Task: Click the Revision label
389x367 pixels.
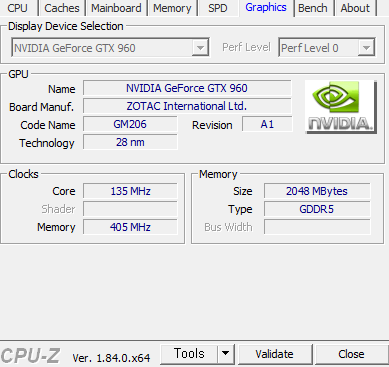Action: pos(212,125)
